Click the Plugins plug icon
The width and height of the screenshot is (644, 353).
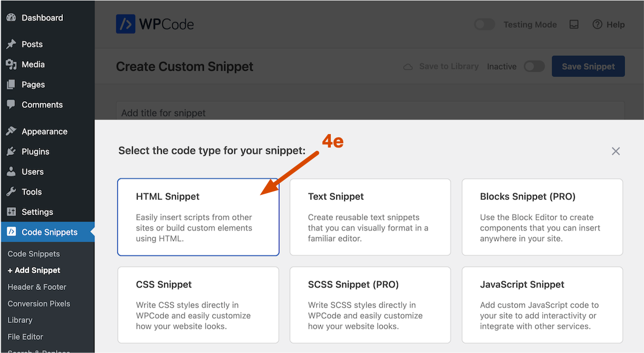coord(11,151)
